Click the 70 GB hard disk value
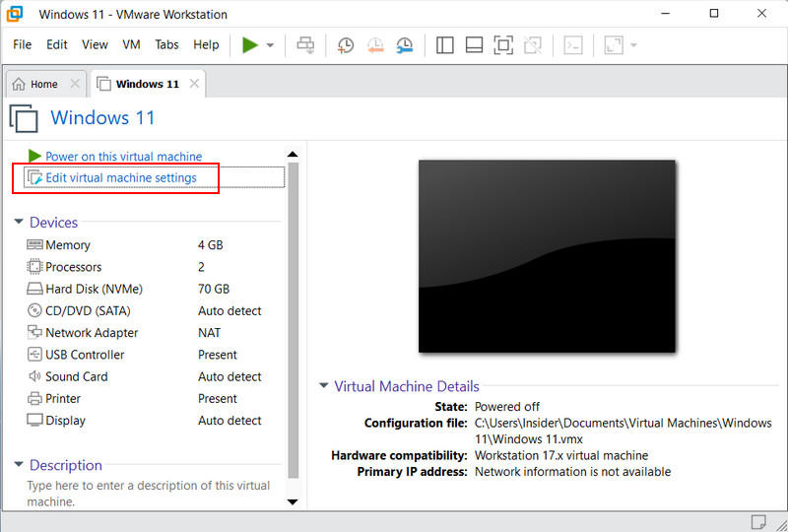 [214, 289]
